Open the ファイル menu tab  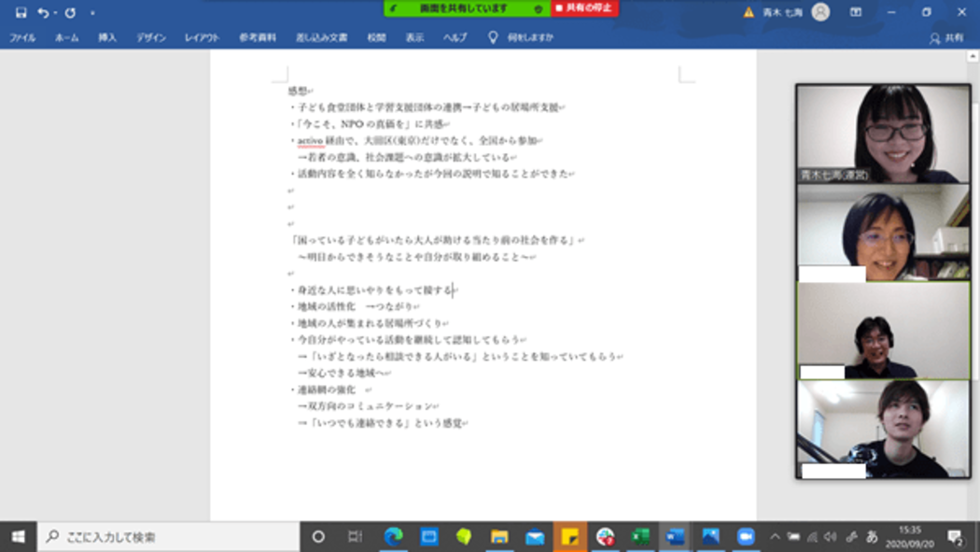pyautogui.click(x=22, y=38)
